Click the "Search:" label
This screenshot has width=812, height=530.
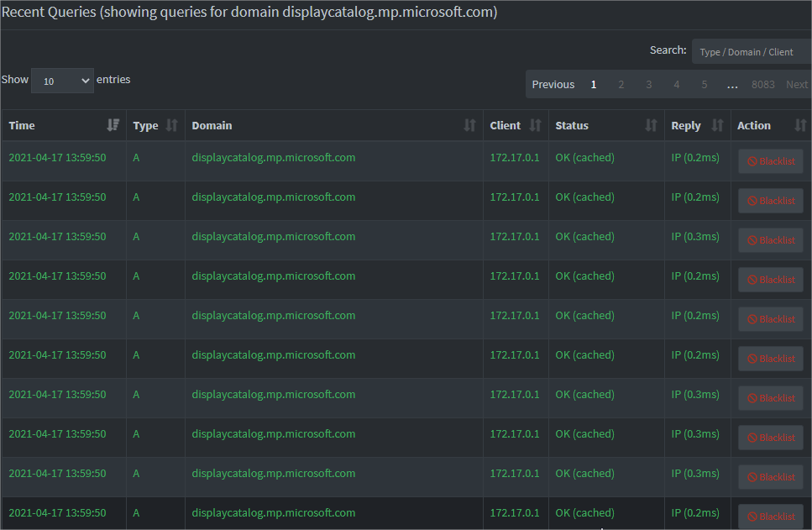[x=668, y=50]
